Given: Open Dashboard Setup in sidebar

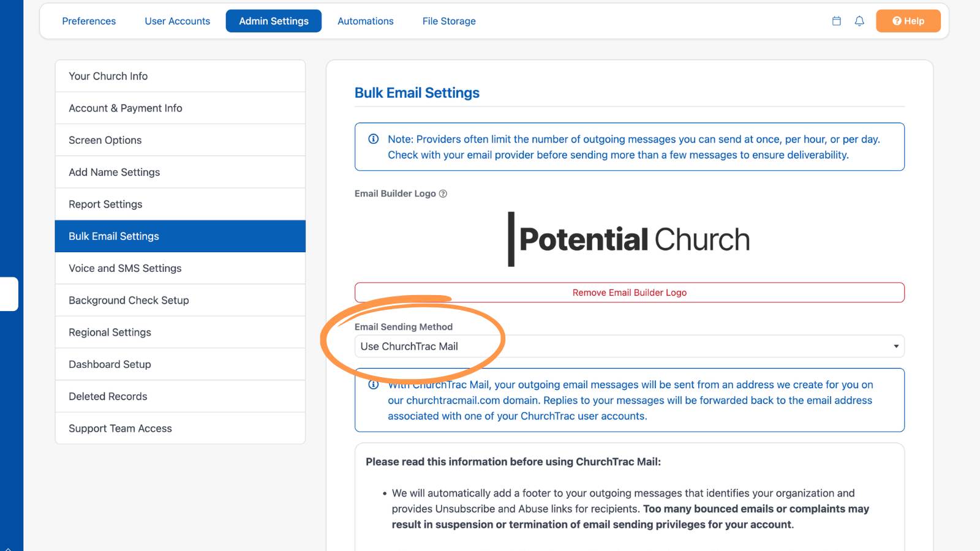Looking at the screenshot, I should [x=180, y=364].
